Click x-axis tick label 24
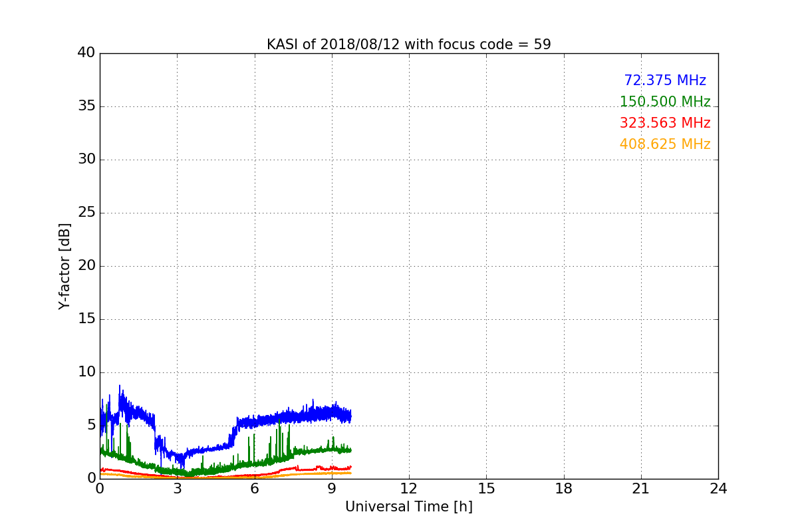The height and width of the screenshot is (532, 798). click(x=718, y=489)
